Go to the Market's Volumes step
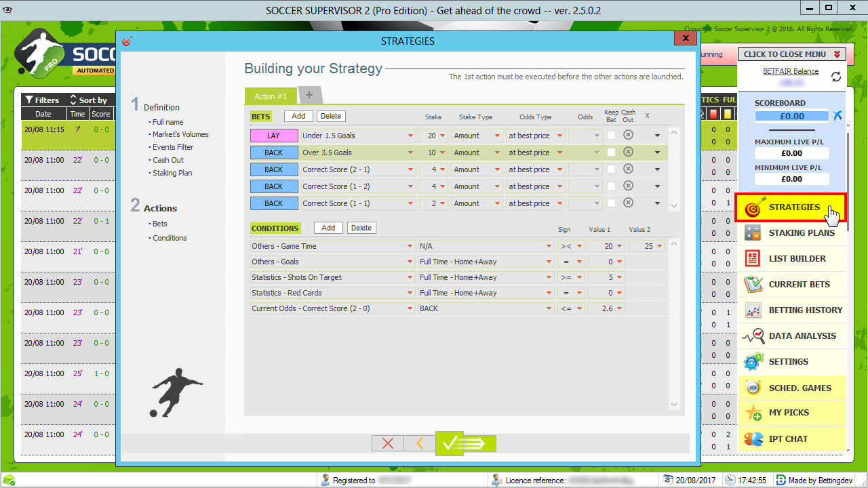 [x=180, y=134]
